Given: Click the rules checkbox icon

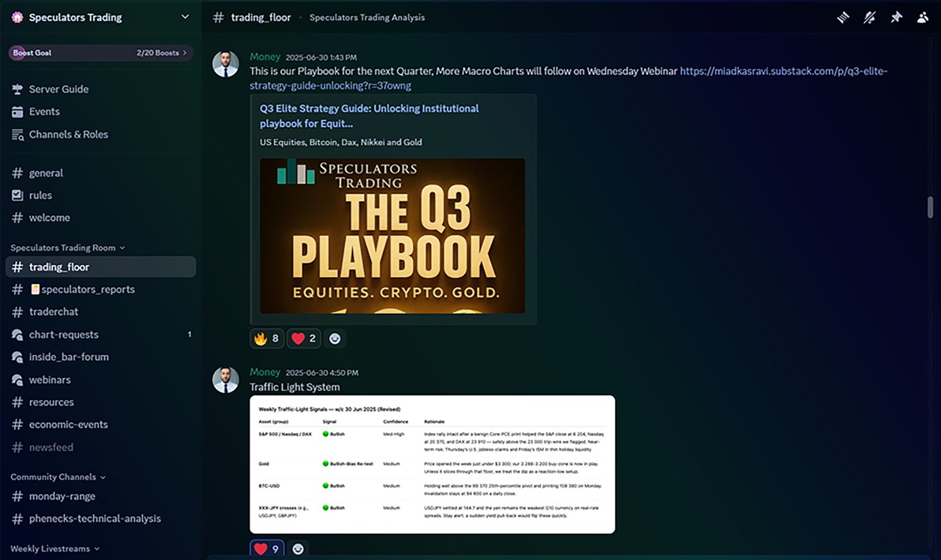Looking at the screenshot, I should [x=18, y=196].
